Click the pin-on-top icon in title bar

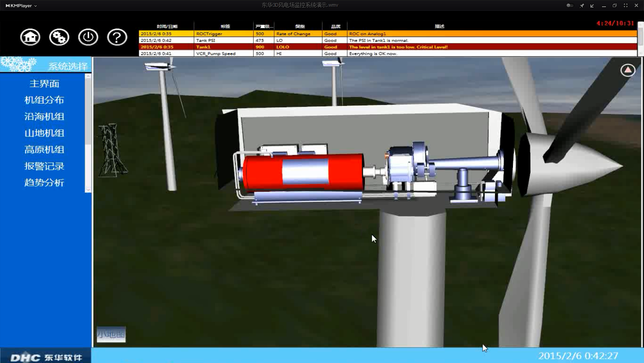pos(582,5)
